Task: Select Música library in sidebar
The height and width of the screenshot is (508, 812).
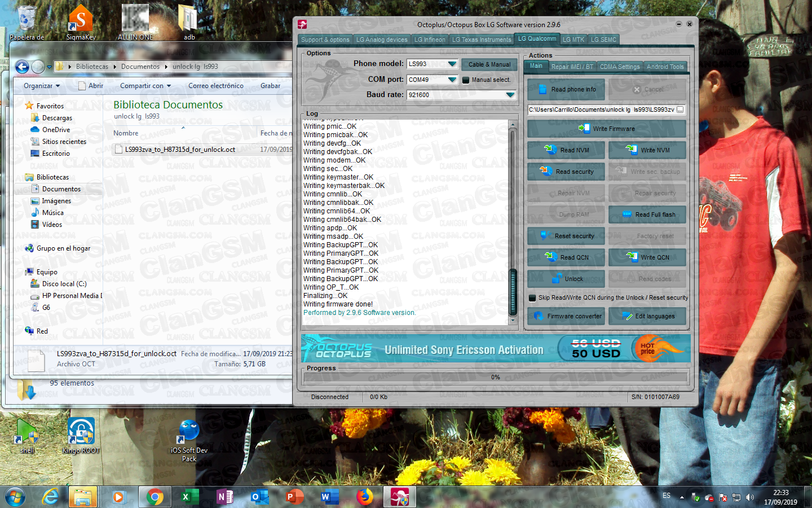Action: (52, 213)
